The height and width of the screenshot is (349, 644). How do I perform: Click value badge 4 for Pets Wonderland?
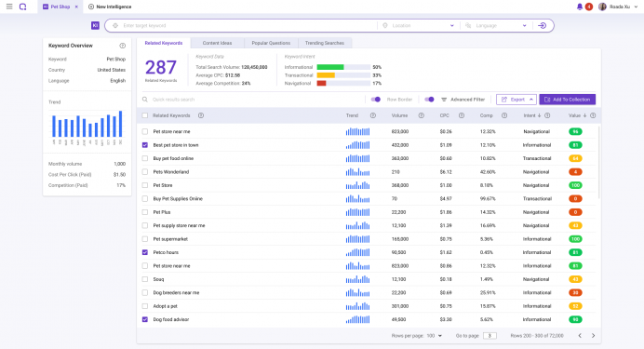(575, 172)
